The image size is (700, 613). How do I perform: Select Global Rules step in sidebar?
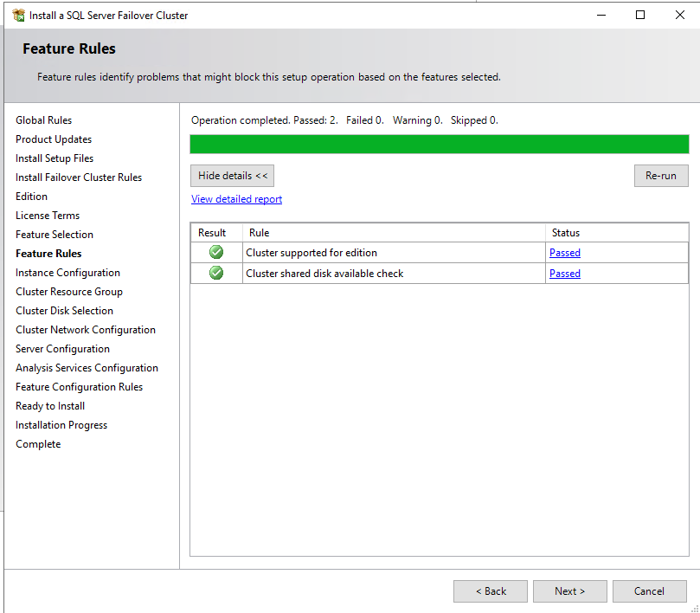point(44,120)
